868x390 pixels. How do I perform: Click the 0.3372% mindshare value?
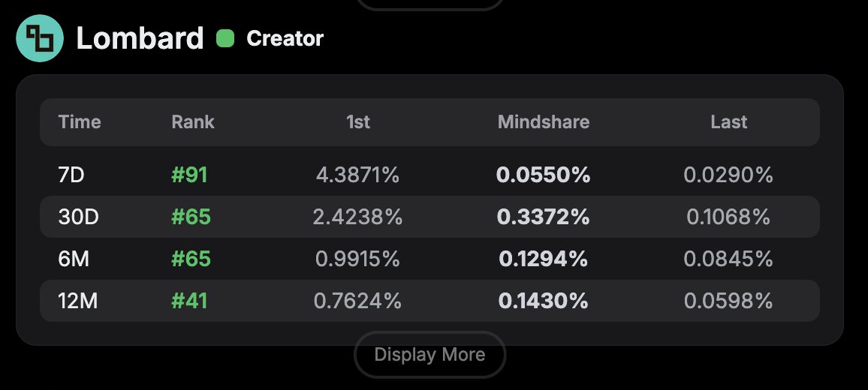[x=543, y=217]
